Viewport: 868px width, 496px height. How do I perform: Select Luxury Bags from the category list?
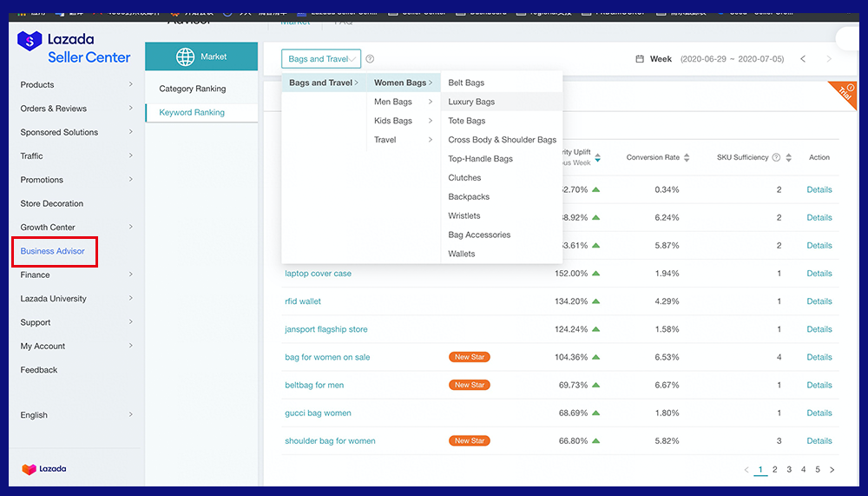(x=471, y=102)
